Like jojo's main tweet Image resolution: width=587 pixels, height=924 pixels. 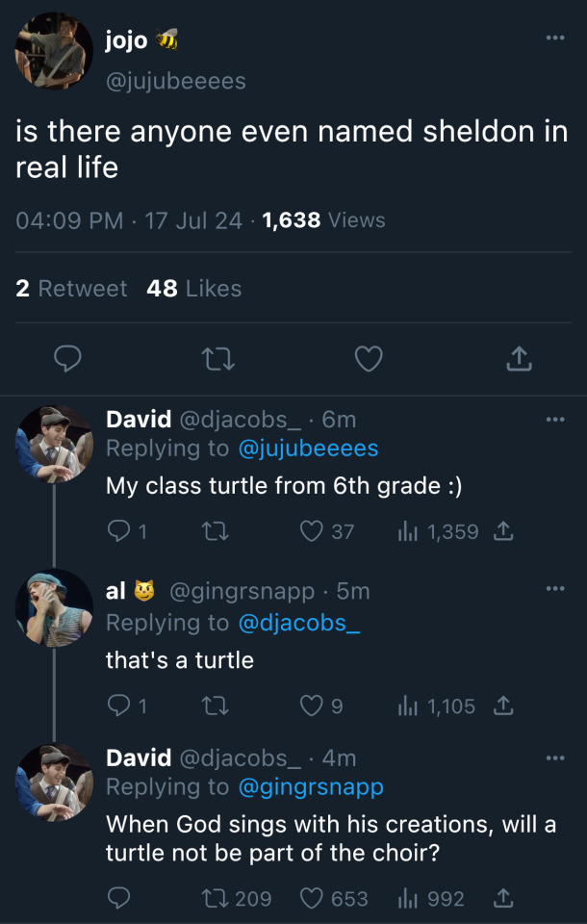tap(369, 359)
